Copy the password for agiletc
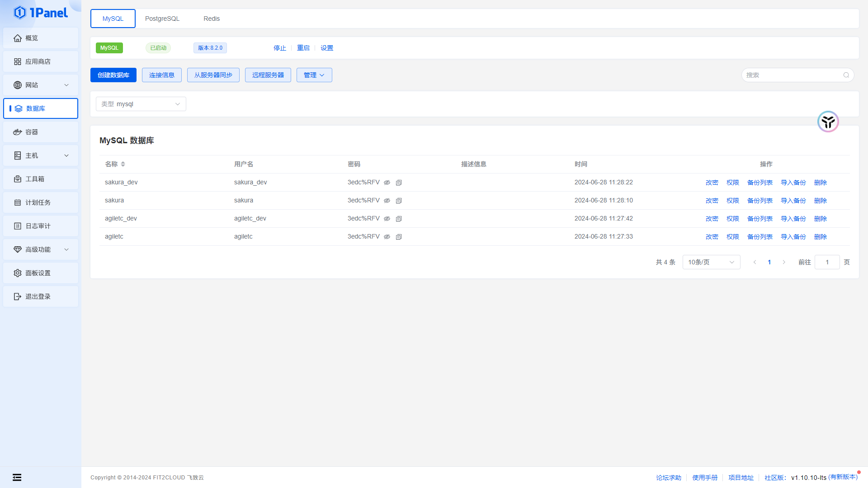Viewport: 868px width, 488px height. pyautogui.click(x=399, y=237)
